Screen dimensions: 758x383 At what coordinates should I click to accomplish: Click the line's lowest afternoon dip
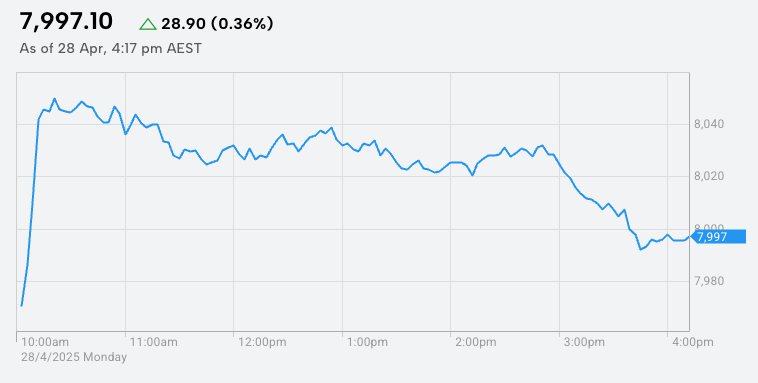(641, 250)
